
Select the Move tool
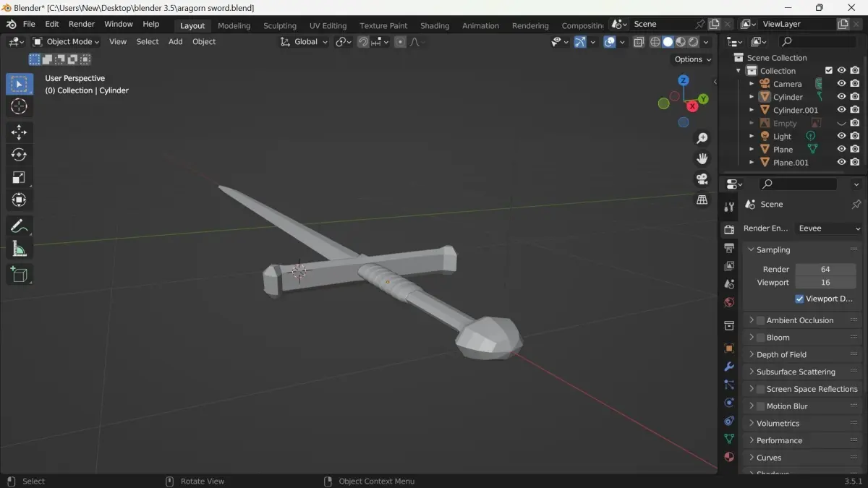[x=20, y=132]
